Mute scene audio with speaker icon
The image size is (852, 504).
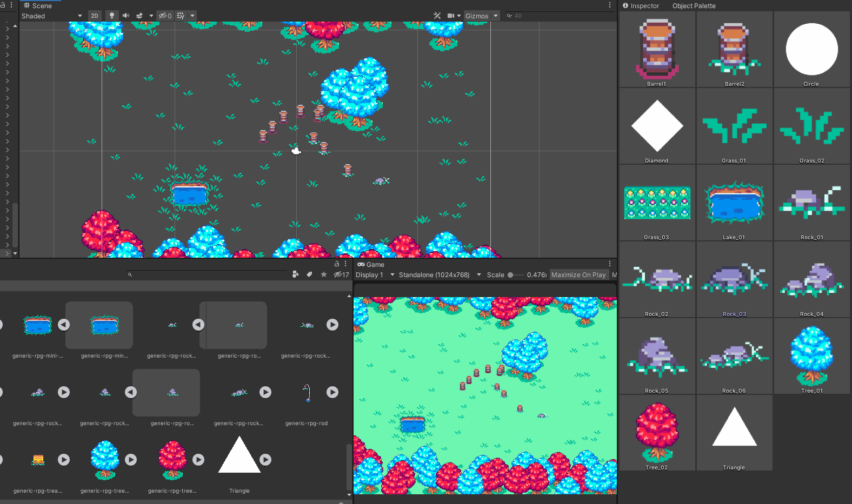click(125, 16)
